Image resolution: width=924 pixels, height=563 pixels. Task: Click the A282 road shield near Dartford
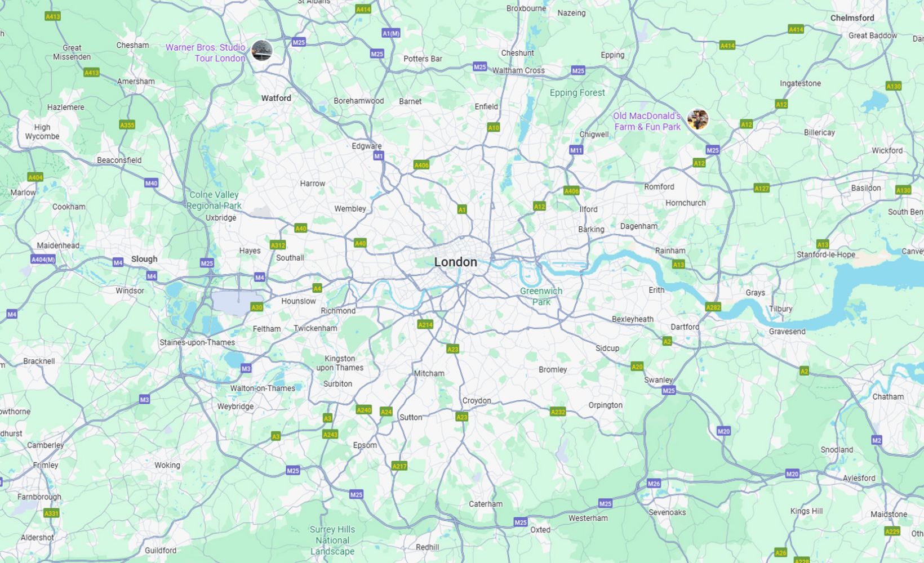[x=713, y=307]
